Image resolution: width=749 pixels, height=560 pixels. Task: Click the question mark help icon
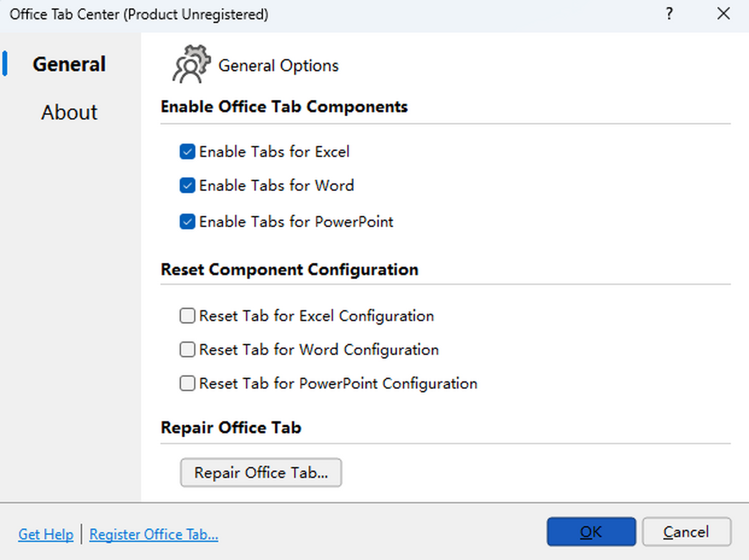pyautogui.click(x=669, y=14)
